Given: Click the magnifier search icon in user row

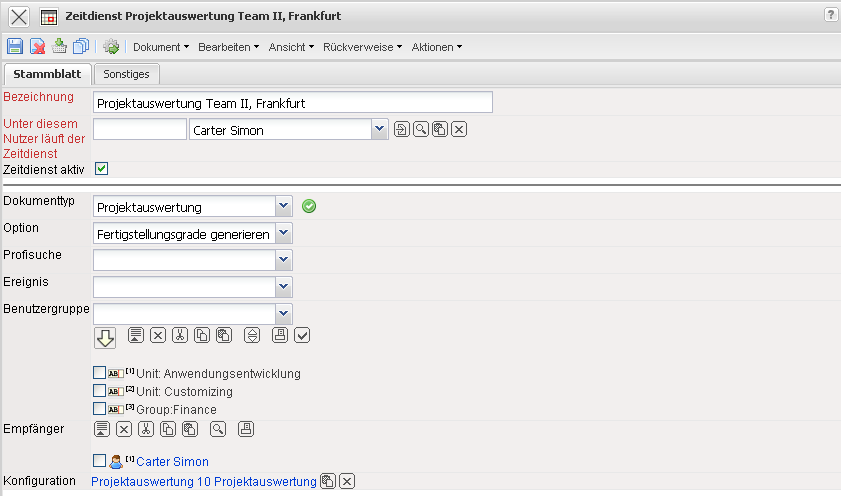Looking at the screenshot, I should click(421, 129).
